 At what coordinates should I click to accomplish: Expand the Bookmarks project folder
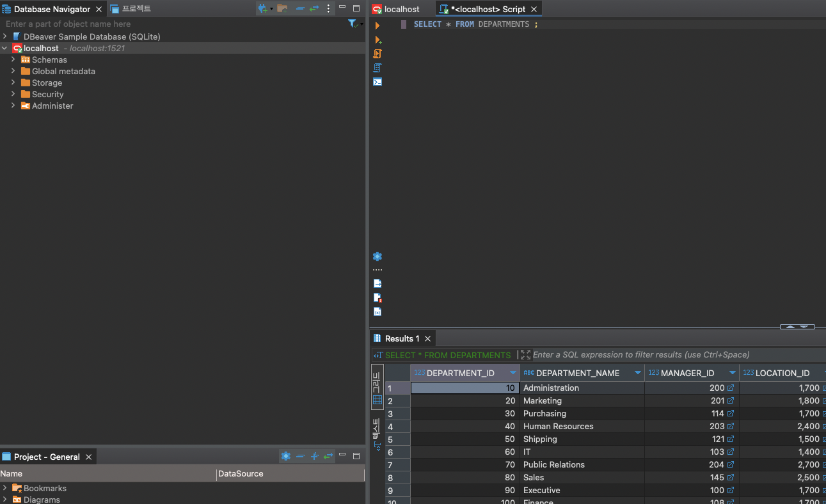point(5,488)
